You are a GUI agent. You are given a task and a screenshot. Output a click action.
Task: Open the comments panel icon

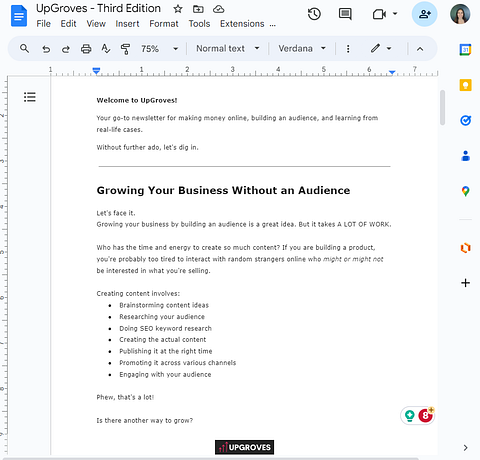tap(345, 14)
